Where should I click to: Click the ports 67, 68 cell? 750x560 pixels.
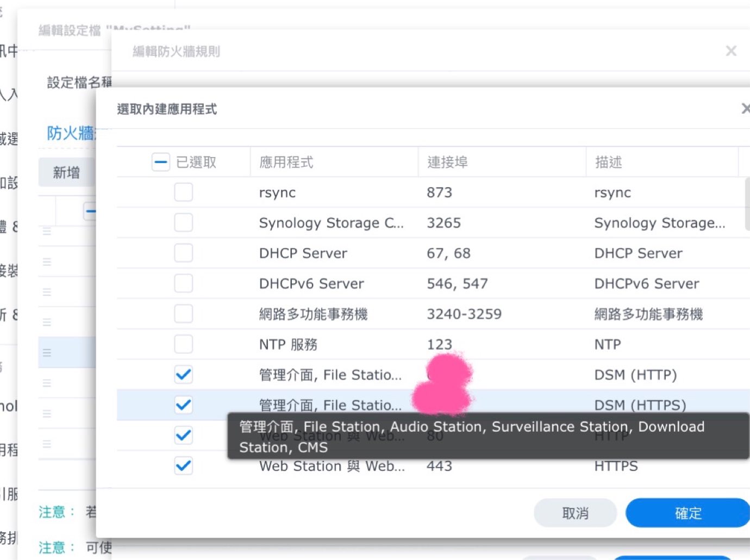point(449,253)
